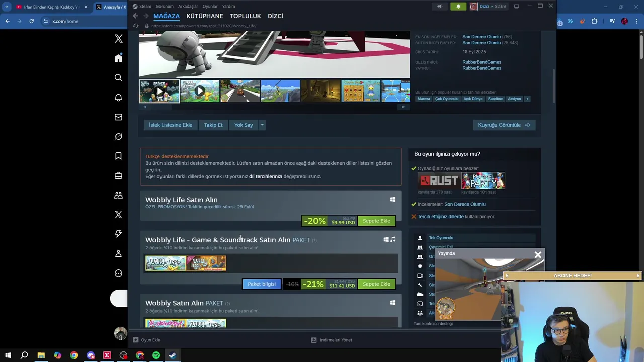Switch to the MAĞAZA tab

pos(167,16)
